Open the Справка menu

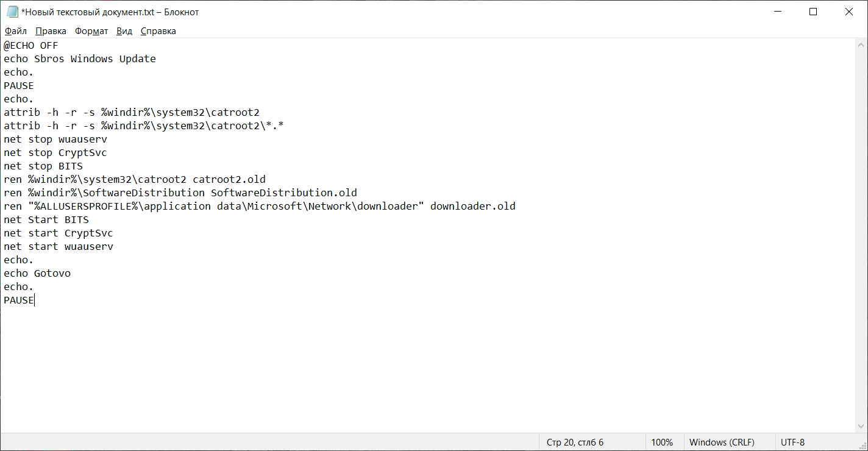point(158,31)
